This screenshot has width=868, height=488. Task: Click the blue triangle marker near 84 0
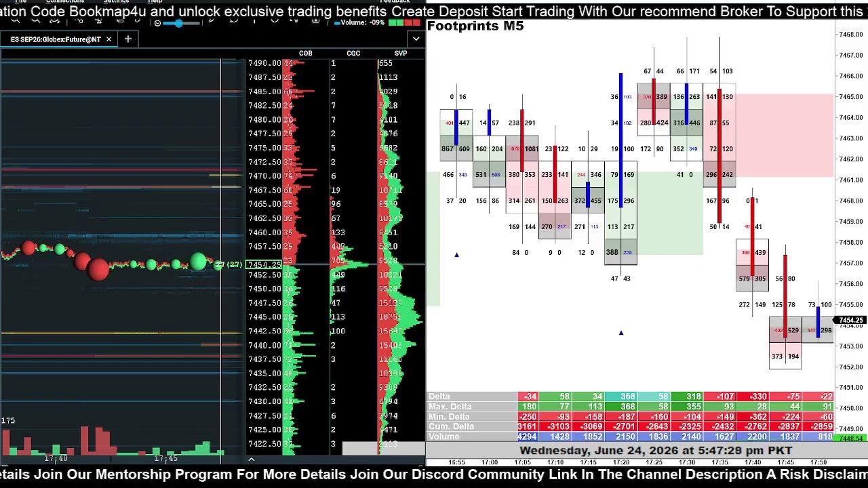click(x=456, y=255)
